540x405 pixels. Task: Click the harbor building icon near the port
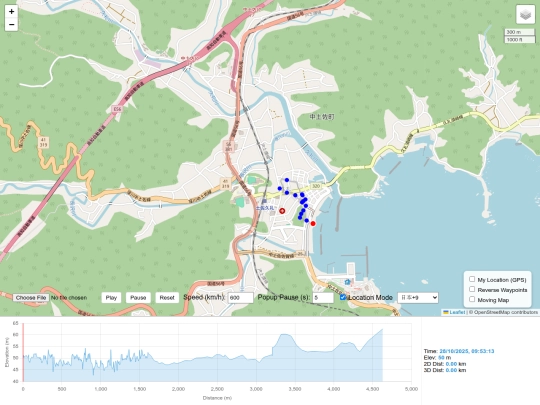tap(347, 282)
